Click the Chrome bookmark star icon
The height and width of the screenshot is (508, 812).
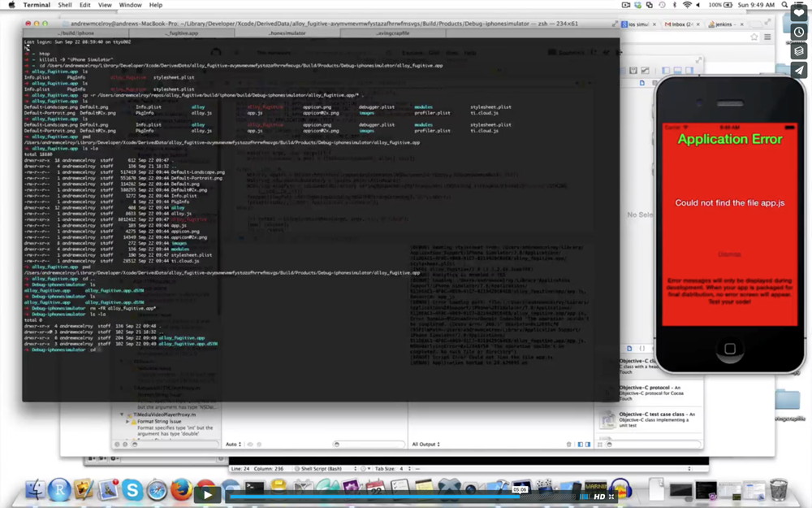click(754, 37)
